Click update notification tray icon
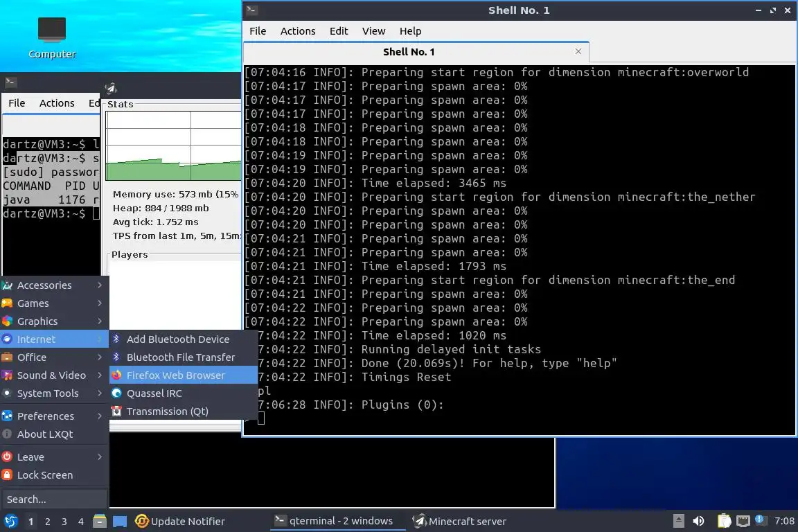The image size is (798, 532). pos(759,520)
